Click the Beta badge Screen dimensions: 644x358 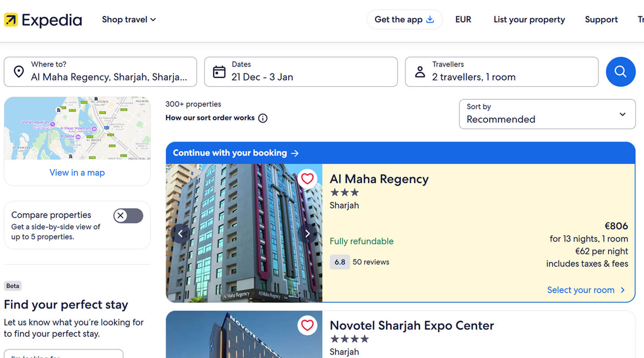coord(13,286)
